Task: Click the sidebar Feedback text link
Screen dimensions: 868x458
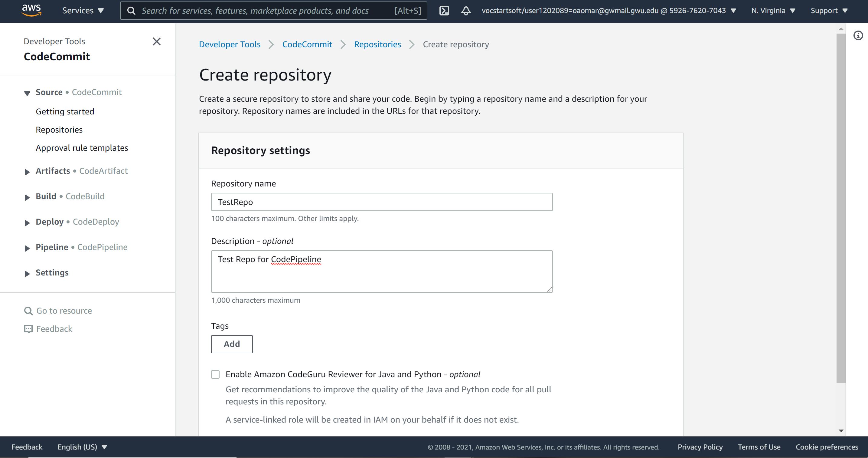Action: pyautogui.click(x=54, y=329)
